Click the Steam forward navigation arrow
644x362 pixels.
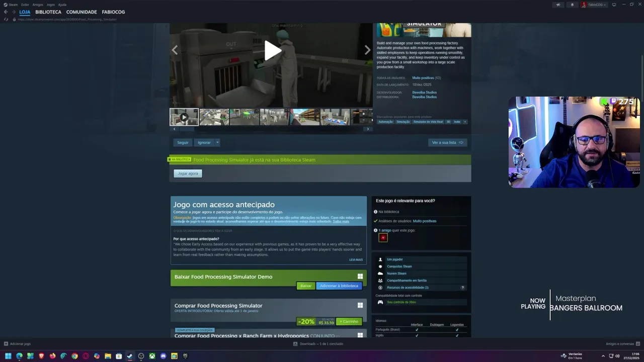pos(13,12)
